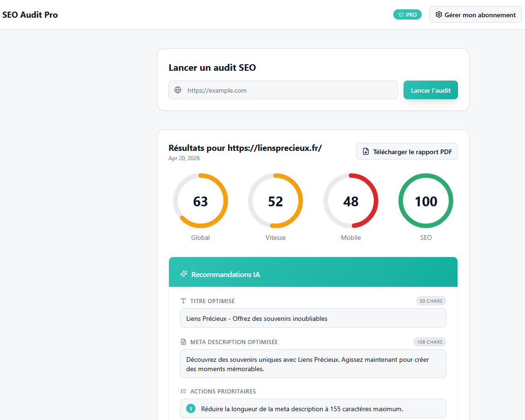
Task: Click the Lancer un audit SEO heading
Action: click(212, 68)
